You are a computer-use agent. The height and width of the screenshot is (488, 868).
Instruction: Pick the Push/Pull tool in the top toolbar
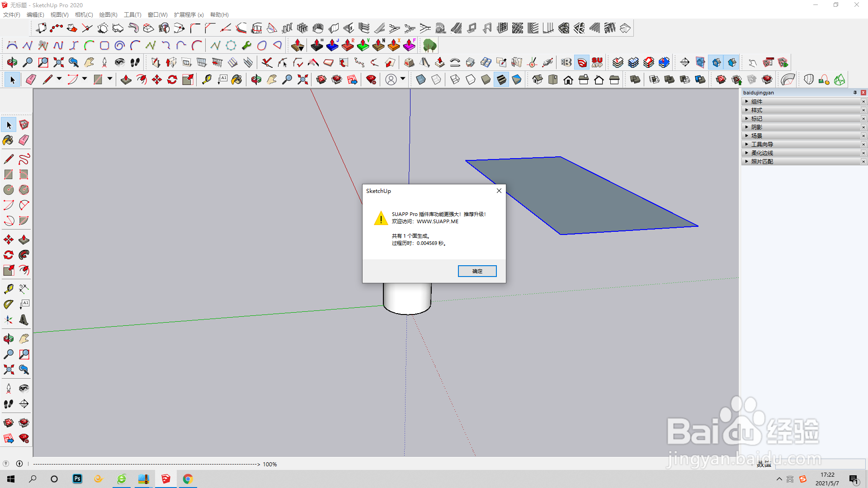click(x=126, y=80)
